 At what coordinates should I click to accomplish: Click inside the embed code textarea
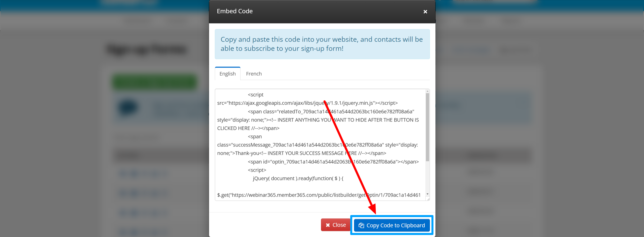pyautogui.click(x=320, y=145)
